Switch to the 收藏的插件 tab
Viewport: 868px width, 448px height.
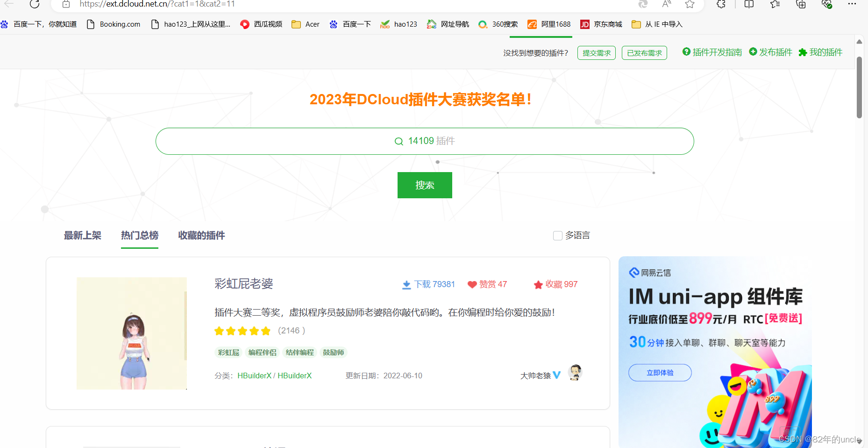(201, 236)
